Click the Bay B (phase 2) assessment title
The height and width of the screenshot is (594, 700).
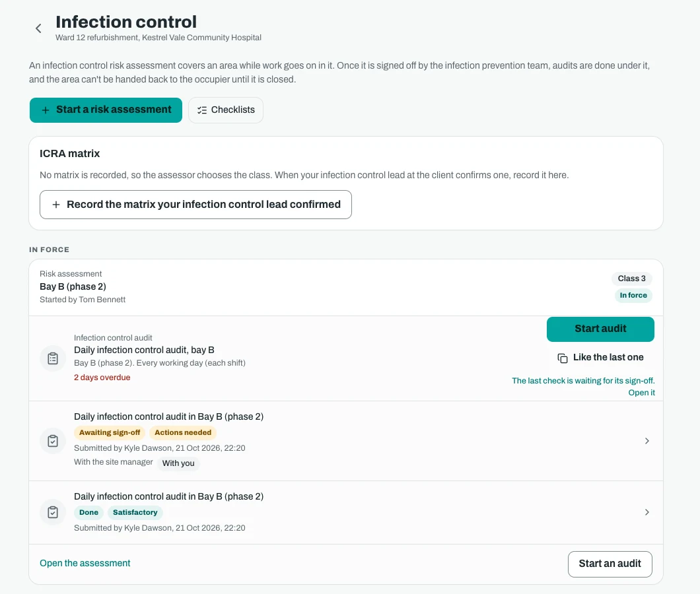(73, 286)
